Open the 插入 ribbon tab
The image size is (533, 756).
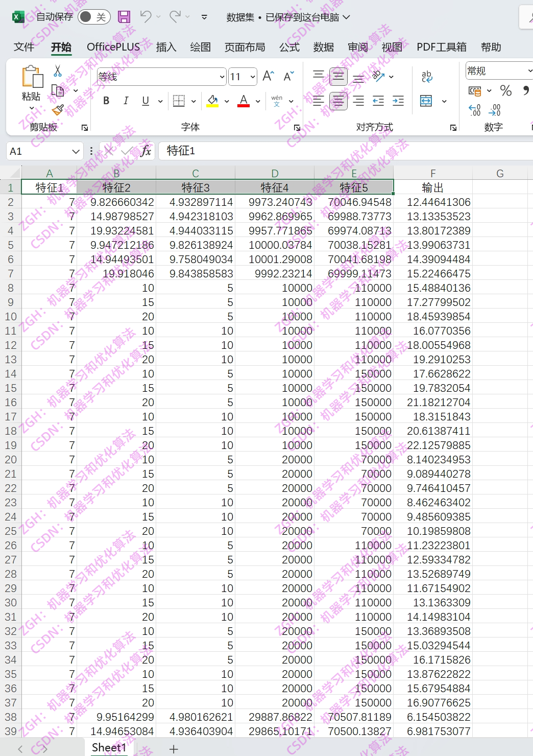[x=165, y=47]
